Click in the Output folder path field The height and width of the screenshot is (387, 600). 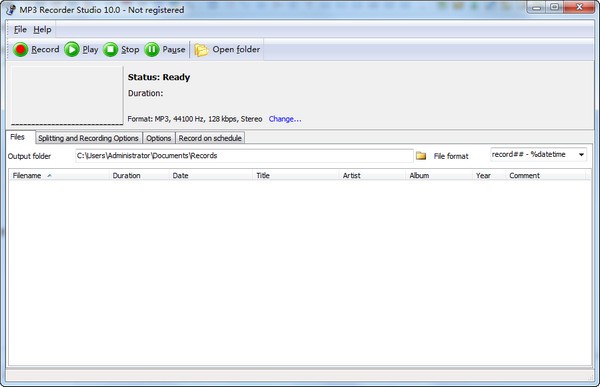tap(244, 156)
